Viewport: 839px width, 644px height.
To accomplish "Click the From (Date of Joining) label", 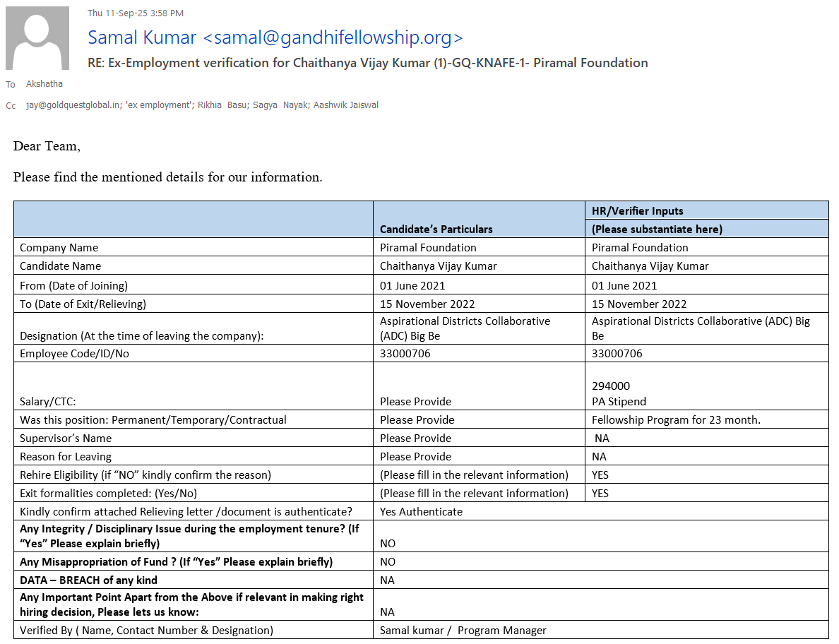I will click(x=74, y=285).
